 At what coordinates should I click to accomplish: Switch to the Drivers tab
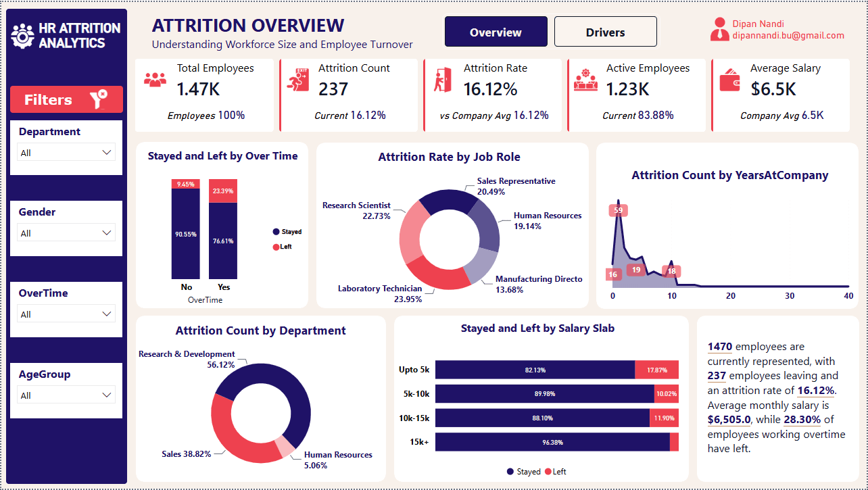605,32
